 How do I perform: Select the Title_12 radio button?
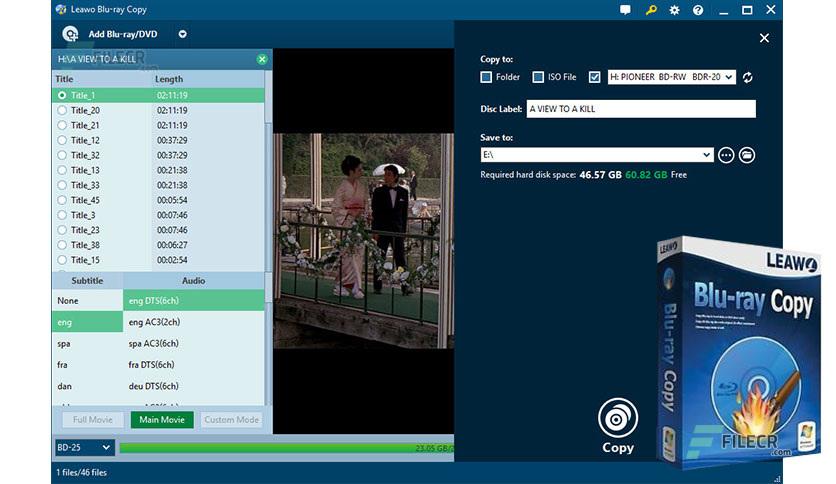(x=62, y=140)
